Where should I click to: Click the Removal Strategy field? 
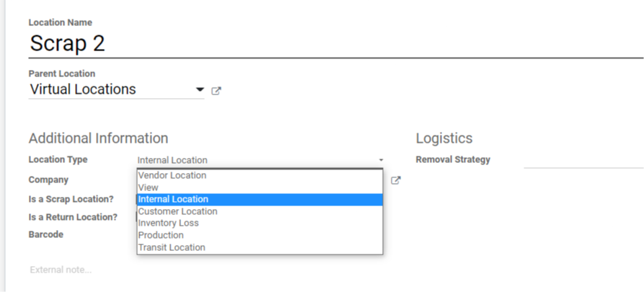click(583, 160)
